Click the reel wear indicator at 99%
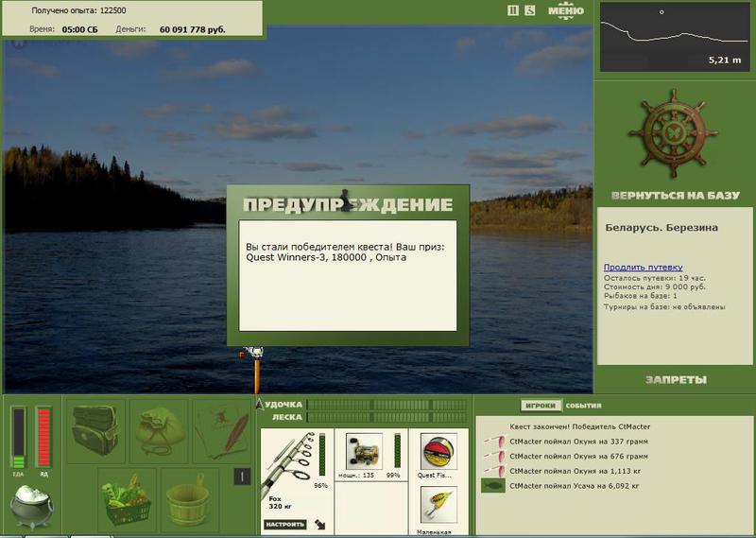 [397, 451]
